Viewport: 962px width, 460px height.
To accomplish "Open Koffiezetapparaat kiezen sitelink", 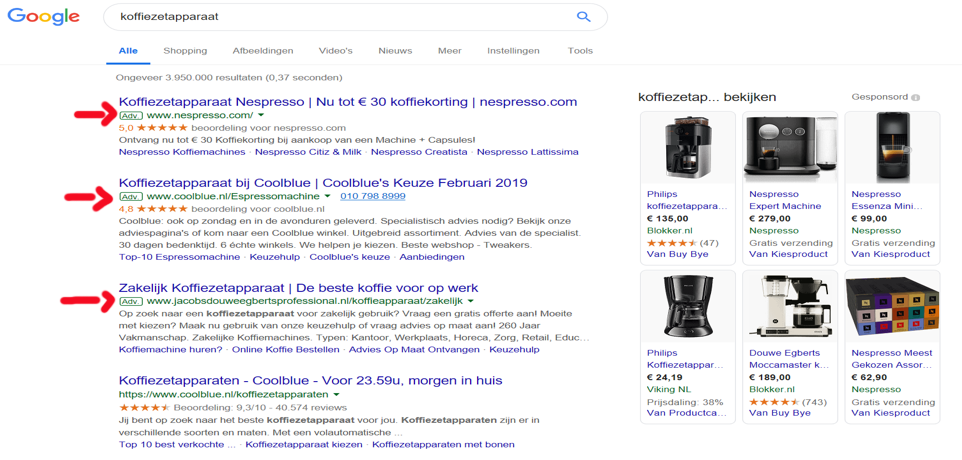I will pos(303,444).
